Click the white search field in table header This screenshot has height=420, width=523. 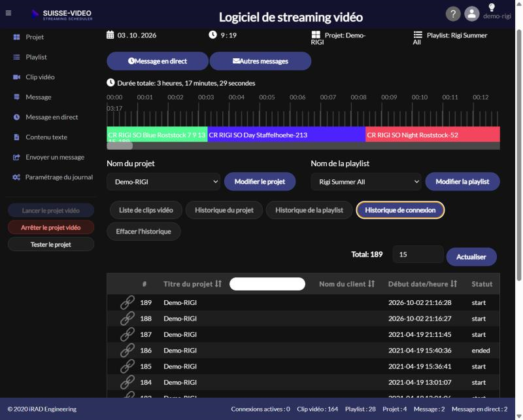pos(267,284)
